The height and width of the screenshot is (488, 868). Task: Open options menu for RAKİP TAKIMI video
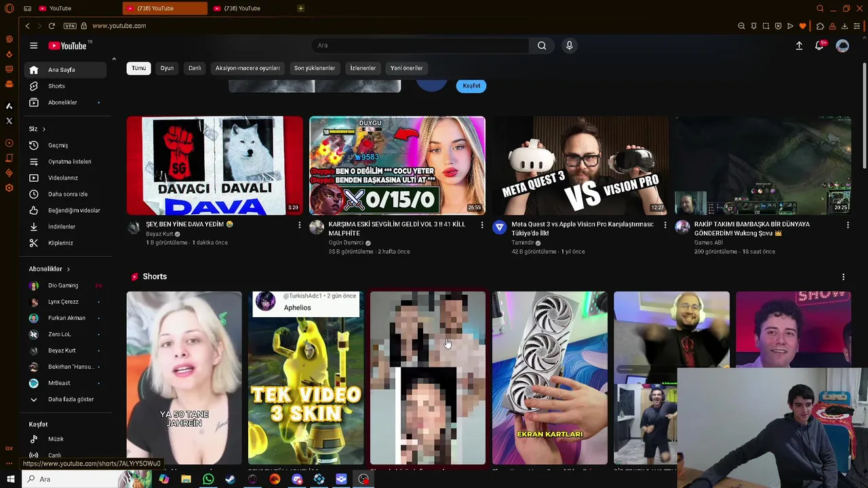point(848,225)
